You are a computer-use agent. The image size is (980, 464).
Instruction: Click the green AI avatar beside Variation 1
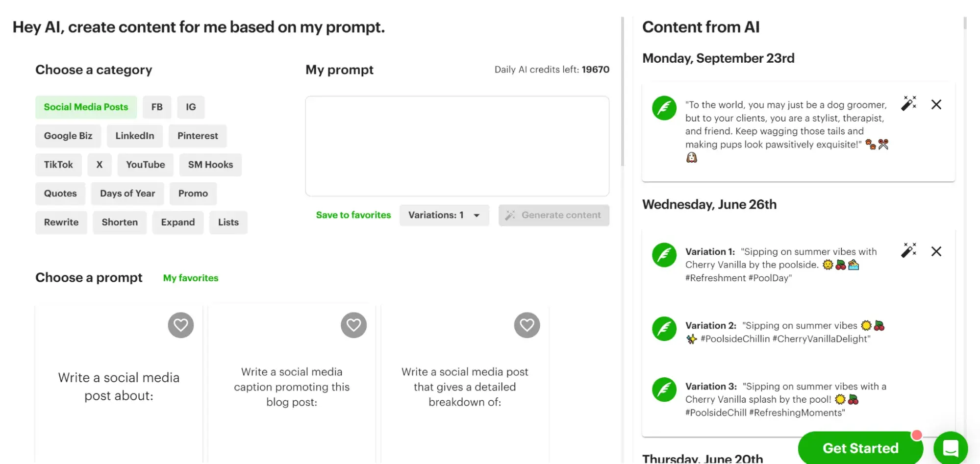664,255
